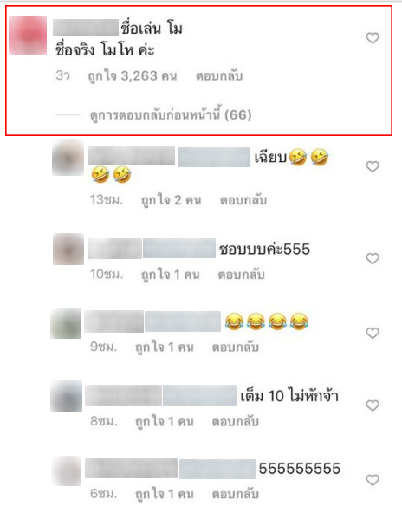The height and width of the screenshot is (532, 402).
Task: Expand previous replies (66)
Action: pyautogui.click(x=171, y=115)
